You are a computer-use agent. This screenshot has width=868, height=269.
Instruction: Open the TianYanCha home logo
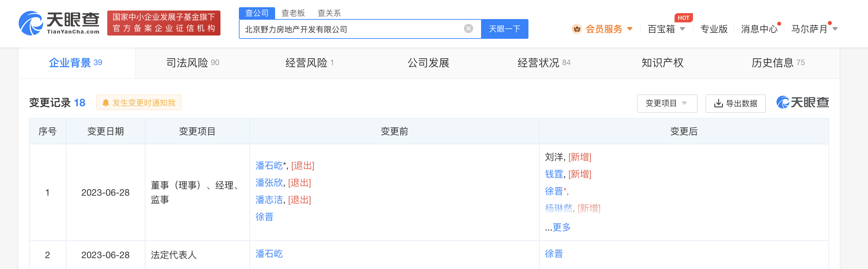point(59,23)
